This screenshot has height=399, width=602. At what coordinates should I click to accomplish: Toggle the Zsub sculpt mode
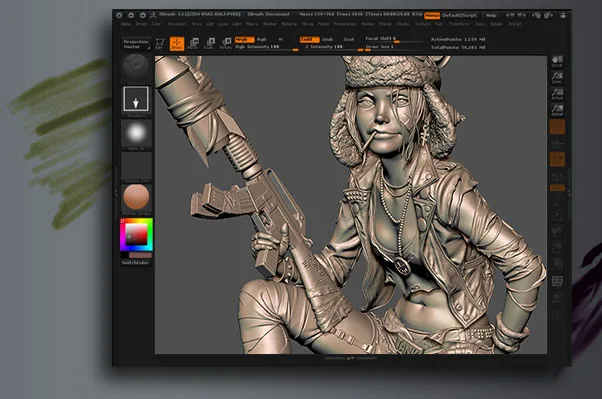pyautogui.click(x=327, y=40)
